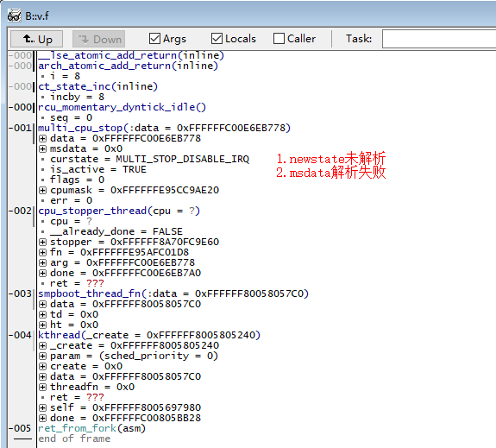The width and height of the screenshot is (496, 448).
Task: Click 'ret = ???' under kthread
Action: coord(77,397)
